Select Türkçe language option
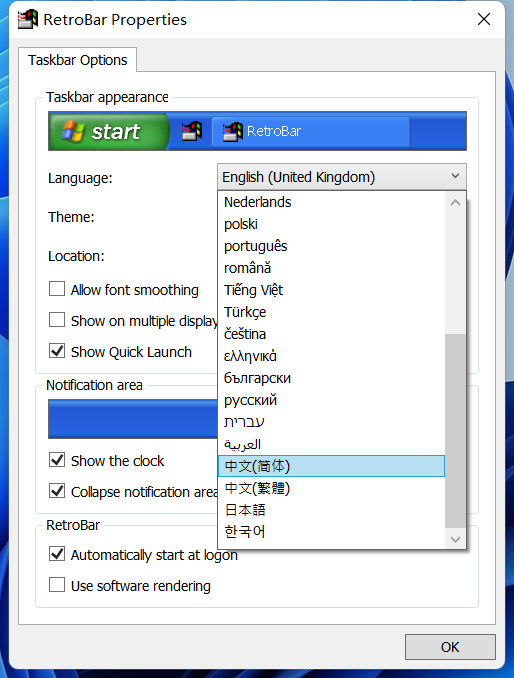This screenshot has width=514, height=678. click(x=331, y=312)
